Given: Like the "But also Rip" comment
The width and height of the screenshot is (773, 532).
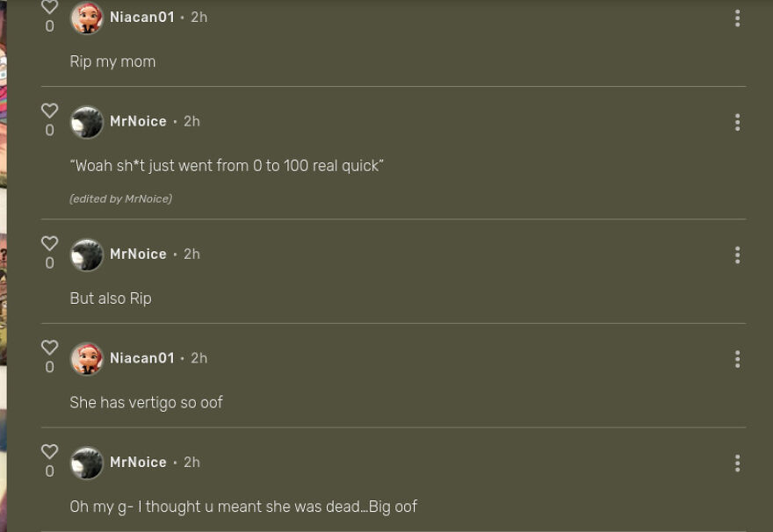Looking at the screenshot, I should click(x=49, y=243).
